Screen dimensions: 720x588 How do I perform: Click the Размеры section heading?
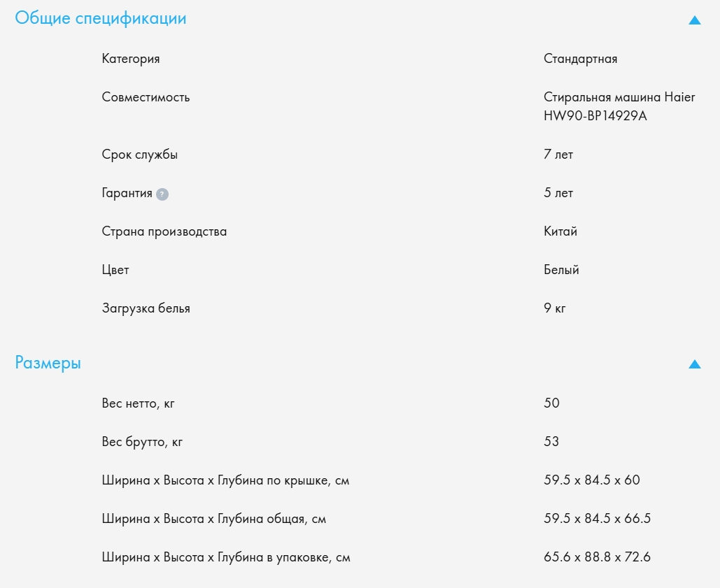click(x=48, y=364)
